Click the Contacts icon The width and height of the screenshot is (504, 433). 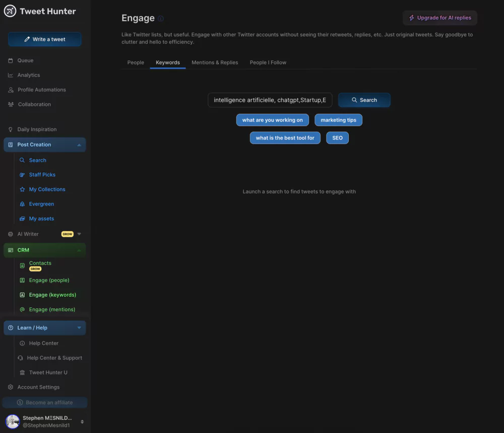pyautogui.click(x=22, y=266)
